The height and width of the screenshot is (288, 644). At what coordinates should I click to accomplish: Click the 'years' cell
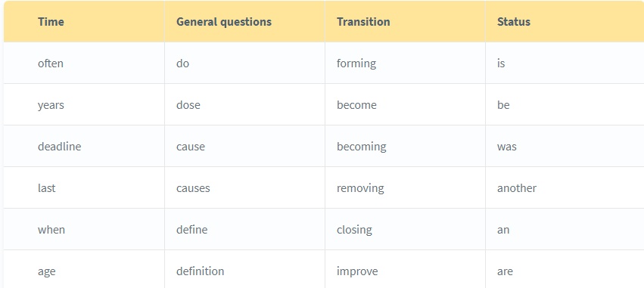(84, 104)
